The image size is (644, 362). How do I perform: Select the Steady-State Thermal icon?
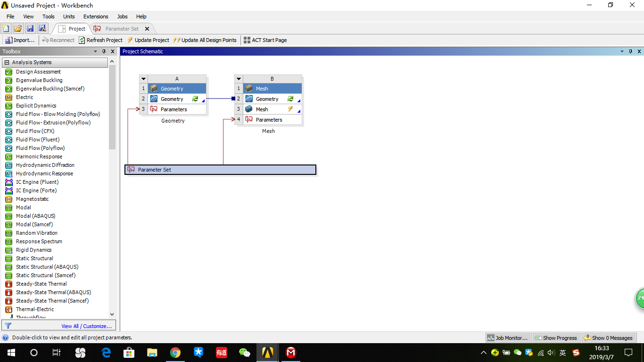(8, 284)
